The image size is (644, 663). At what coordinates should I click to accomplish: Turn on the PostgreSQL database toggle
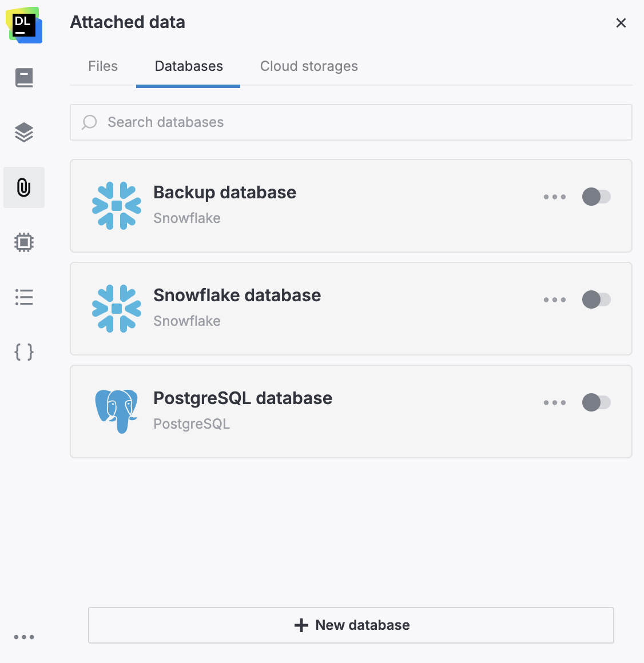[x=597, y=402]
